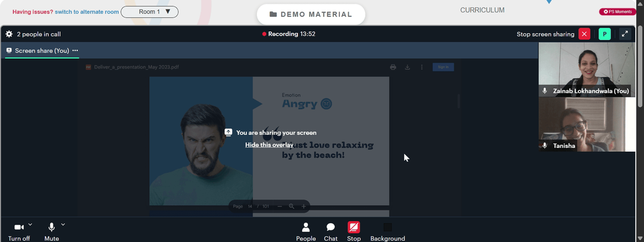This screenshot has width=644, height=242.
Task: Switch to Screen share (You) tab
Action: pos(42,50)
